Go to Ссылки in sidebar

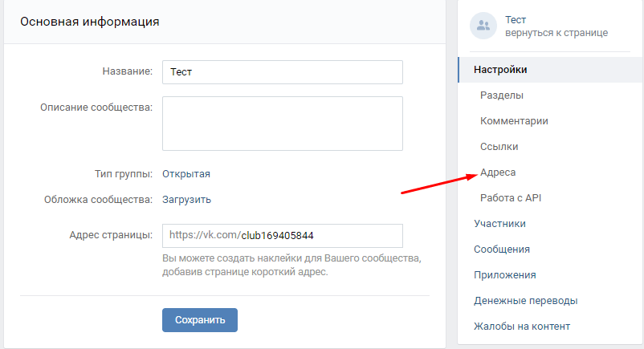coord(499,147)
